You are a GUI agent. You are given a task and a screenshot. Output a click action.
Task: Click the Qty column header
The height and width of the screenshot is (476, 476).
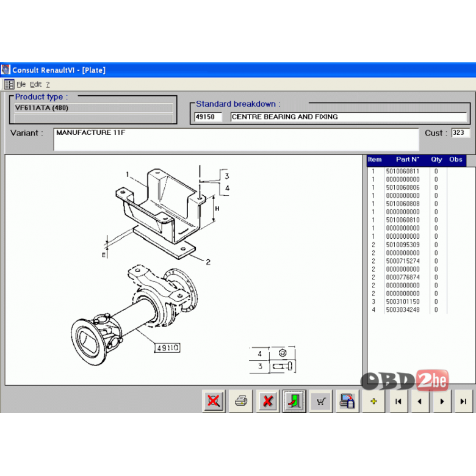436,159
